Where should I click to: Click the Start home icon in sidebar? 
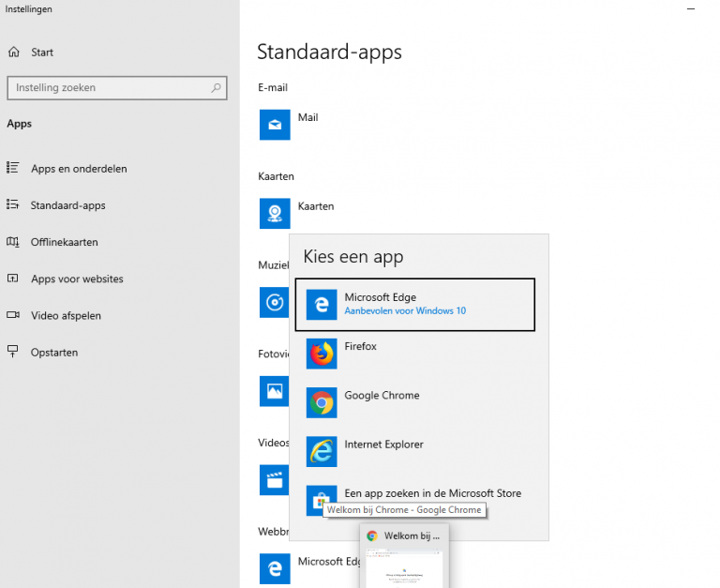click(x=14, y=52)
